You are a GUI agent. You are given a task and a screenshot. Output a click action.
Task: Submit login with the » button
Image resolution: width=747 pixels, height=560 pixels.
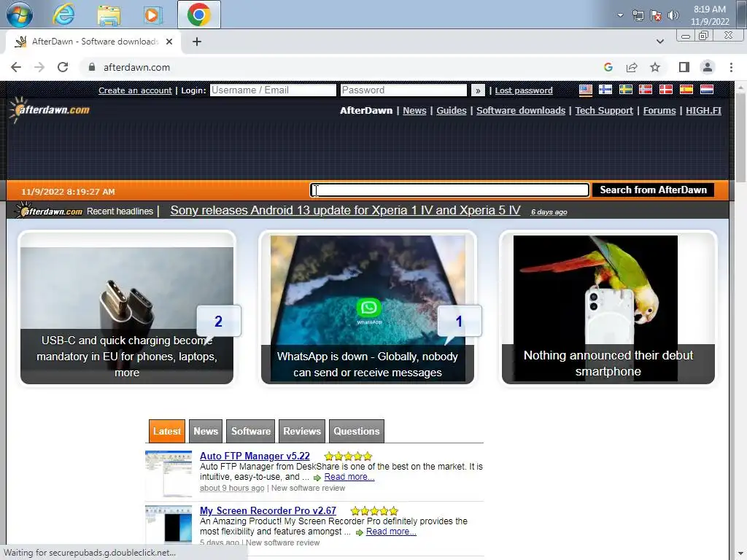tap(478, 90)
